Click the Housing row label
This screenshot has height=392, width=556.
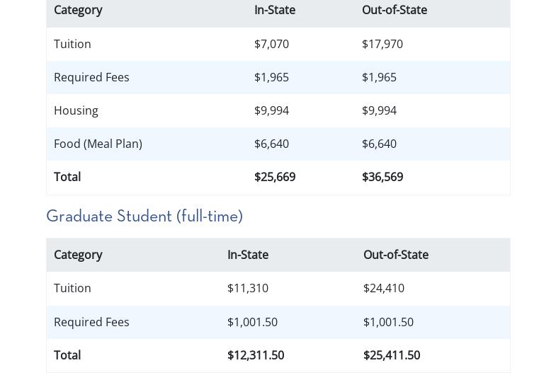click(76, 110)
